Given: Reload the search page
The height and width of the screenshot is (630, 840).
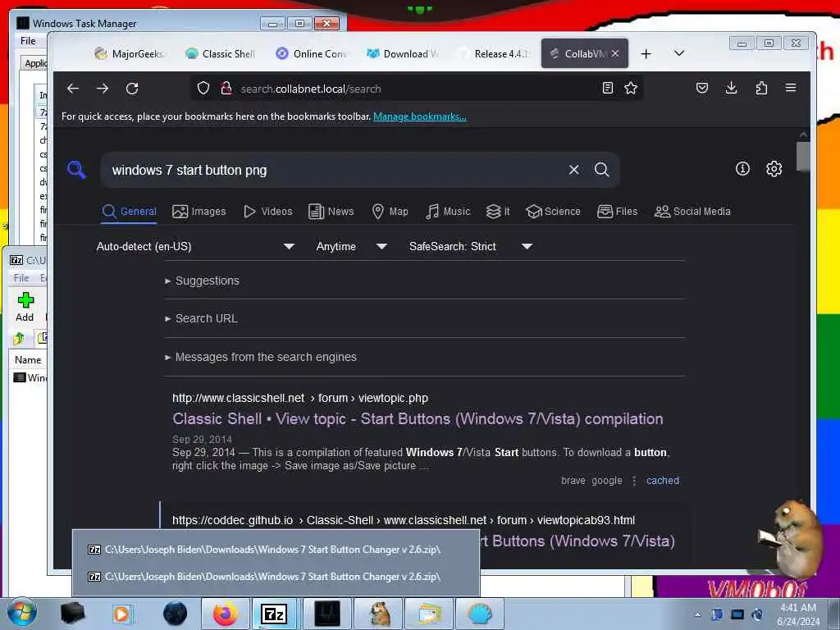Looking at the screenshot, I should pyautogui.click(x=132, y=89).
